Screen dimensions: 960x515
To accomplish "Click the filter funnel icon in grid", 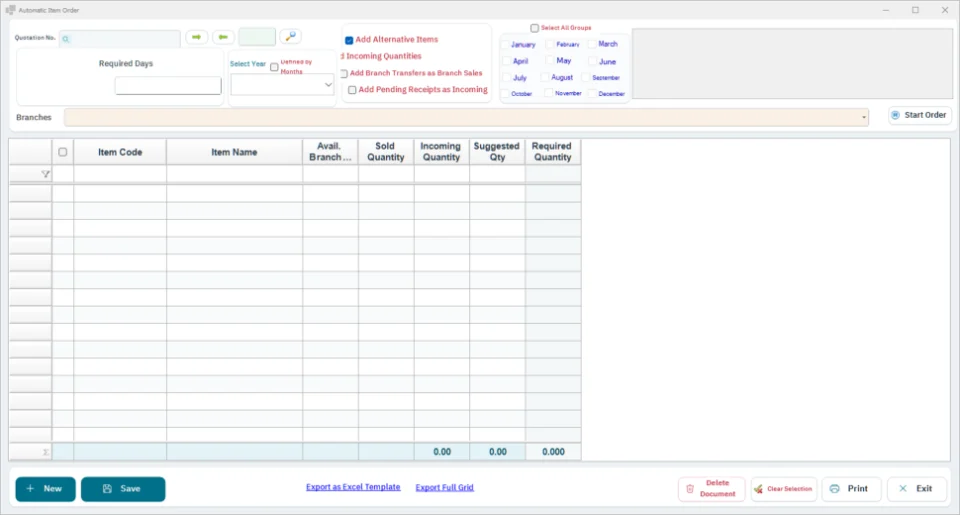I will click(x=45, y=175).
